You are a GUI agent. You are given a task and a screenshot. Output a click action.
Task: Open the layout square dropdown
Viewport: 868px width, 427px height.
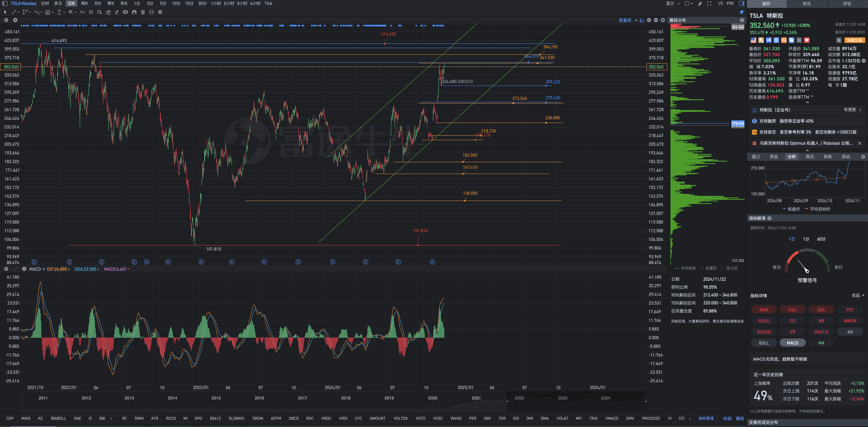[x=689, y=3]
